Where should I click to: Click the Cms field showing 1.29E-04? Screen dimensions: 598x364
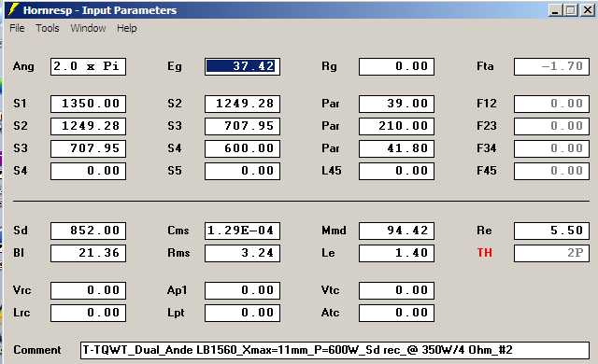click(242, 231)
